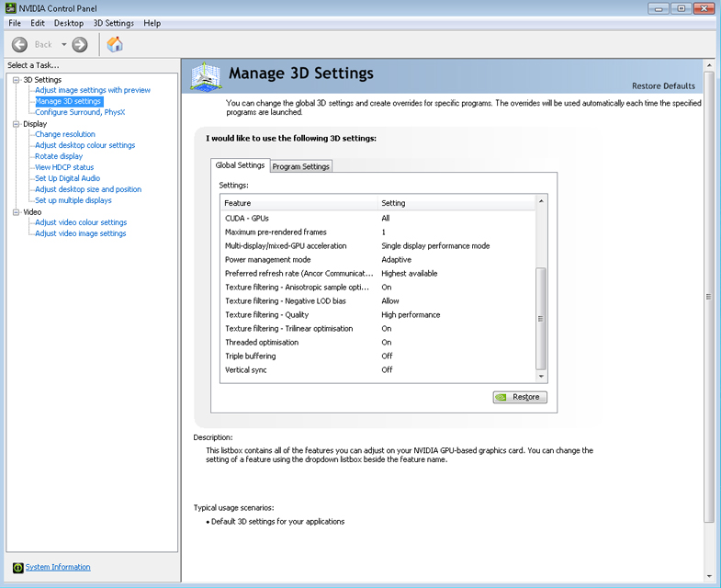Open View HDCP status task
The height and width of the screenshot is (588, 721).
pos(64,167)
